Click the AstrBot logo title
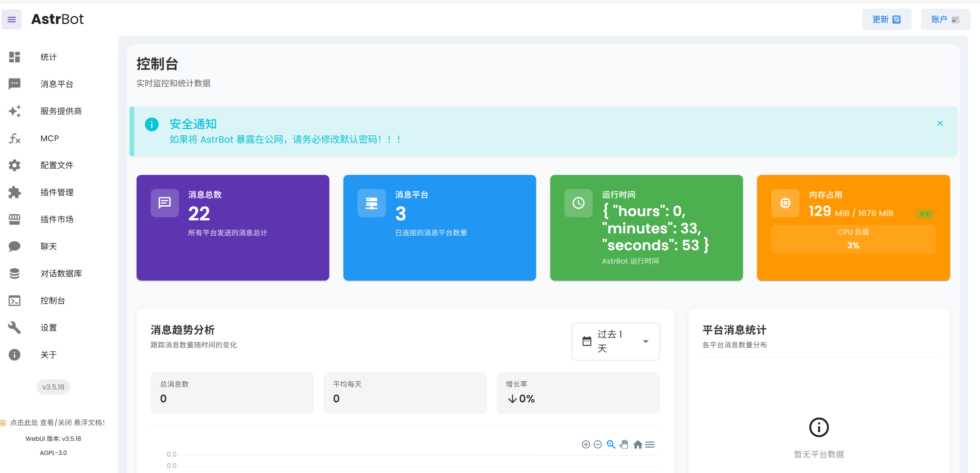The height and width of the screenshot is (473, 980). tap(57, 19)
